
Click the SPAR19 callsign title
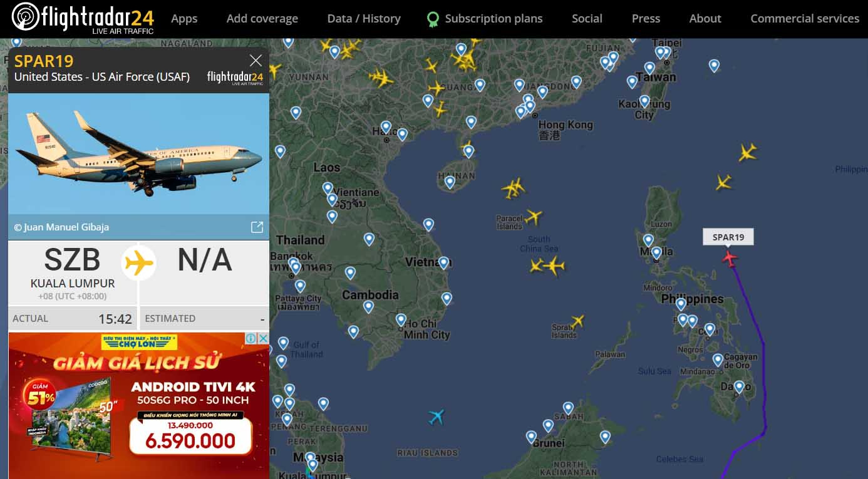tap(44, 61)
